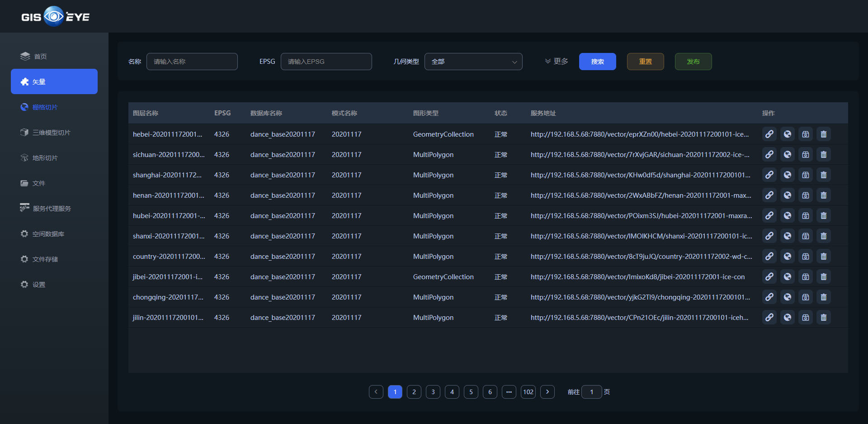Preview the hubei layer with the globe icon

point(787,215)
